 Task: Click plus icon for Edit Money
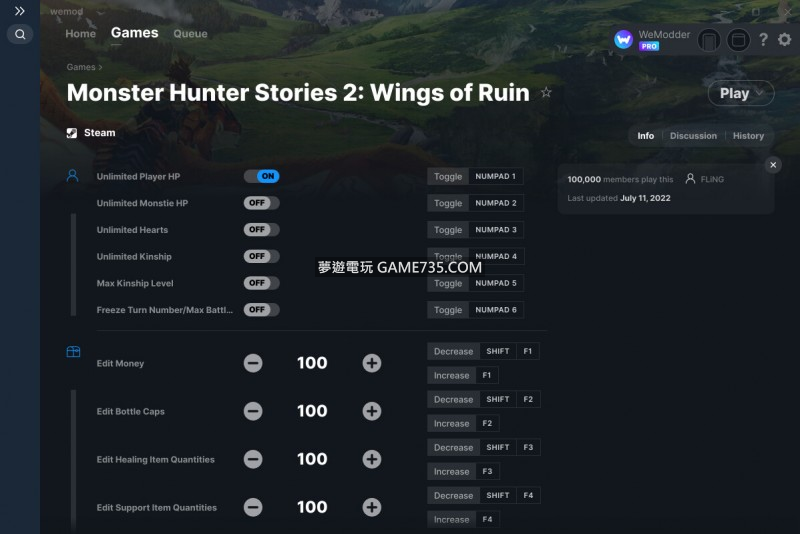click(371, 363)
